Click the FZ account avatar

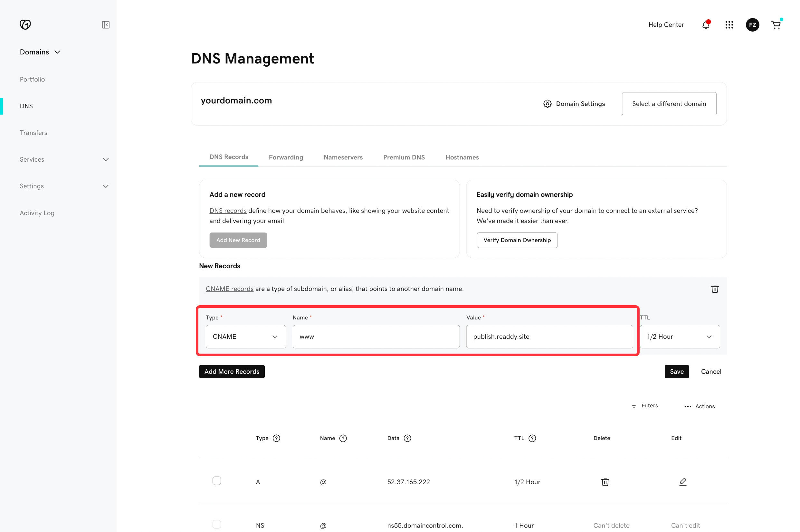point(752,25)
